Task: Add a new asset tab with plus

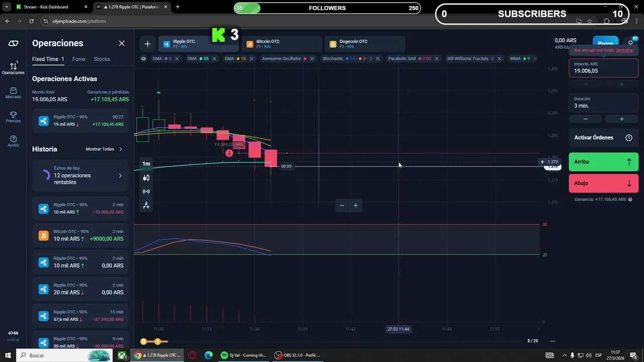Action: tap(147, 44)
